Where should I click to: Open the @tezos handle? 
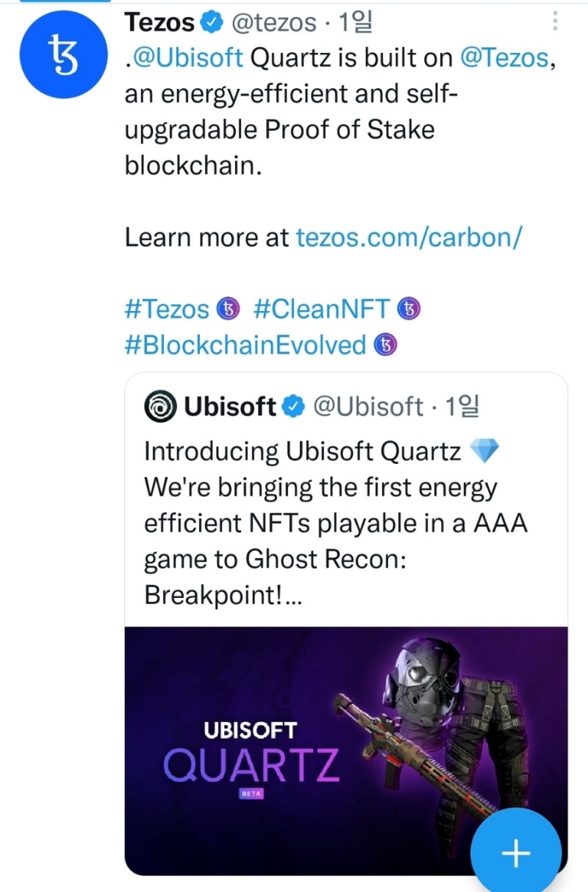tap(275, 24)
